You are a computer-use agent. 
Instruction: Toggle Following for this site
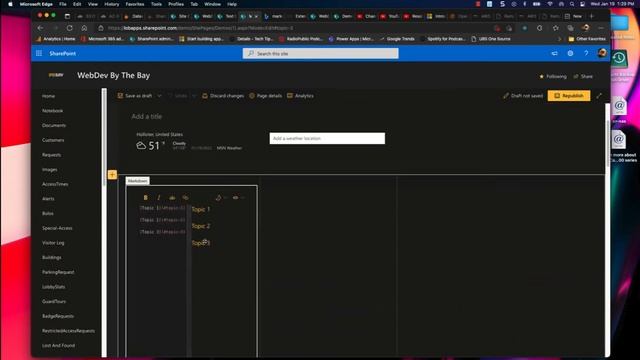[x=553, y=76]
